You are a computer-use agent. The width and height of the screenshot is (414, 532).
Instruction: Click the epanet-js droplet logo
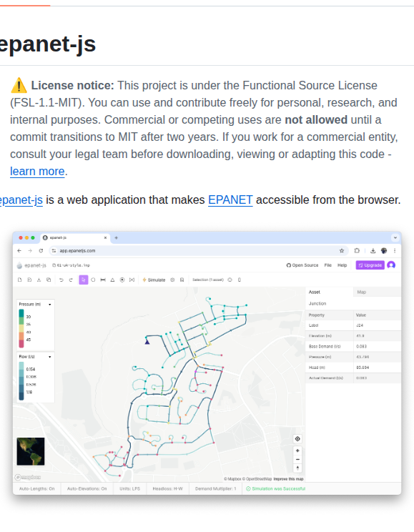19,265
